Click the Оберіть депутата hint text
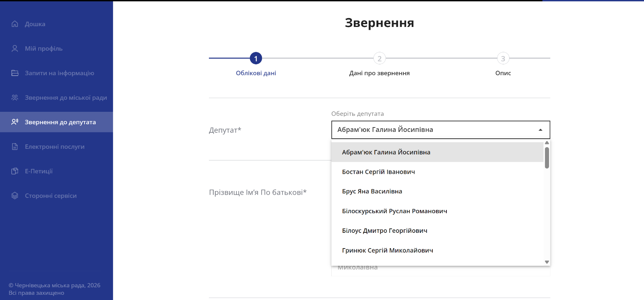Image resolution: width=644 pixels, height=300 pixels. coord(357,114)
